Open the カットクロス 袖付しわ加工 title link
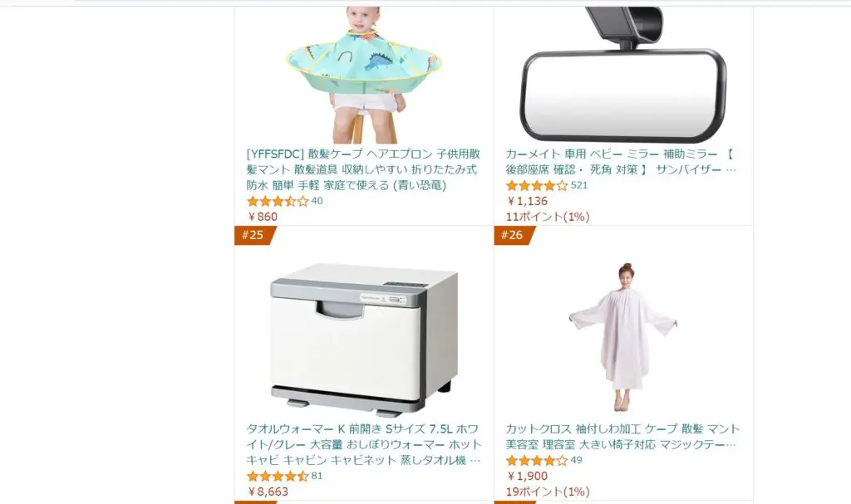 (x=622, y=437)
